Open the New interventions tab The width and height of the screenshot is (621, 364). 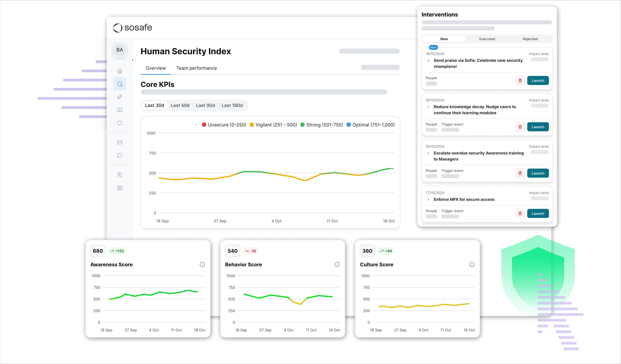coord(444,39)
